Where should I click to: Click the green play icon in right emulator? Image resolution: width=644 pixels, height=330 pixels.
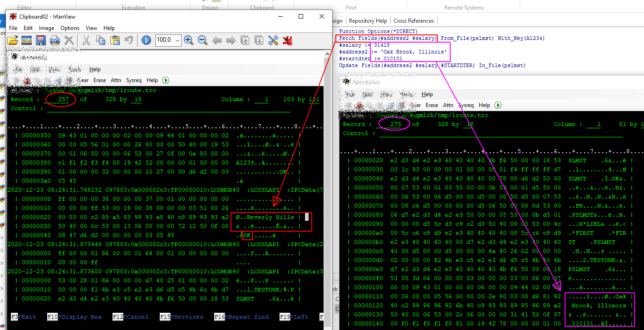click(x=498, y=105)
